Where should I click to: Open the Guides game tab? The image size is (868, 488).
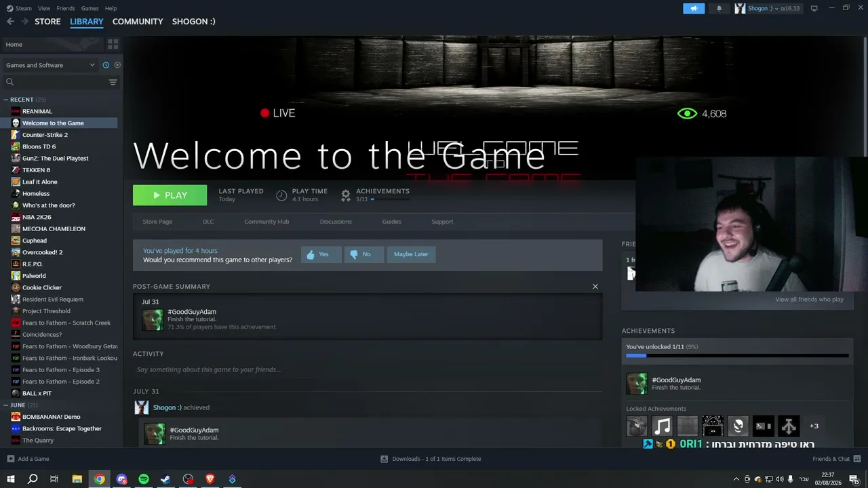(x=391, y=222)
